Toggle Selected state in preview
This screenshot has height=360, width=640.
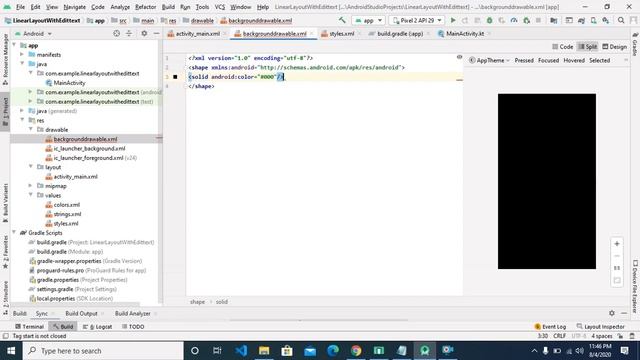tap(599, 60)
